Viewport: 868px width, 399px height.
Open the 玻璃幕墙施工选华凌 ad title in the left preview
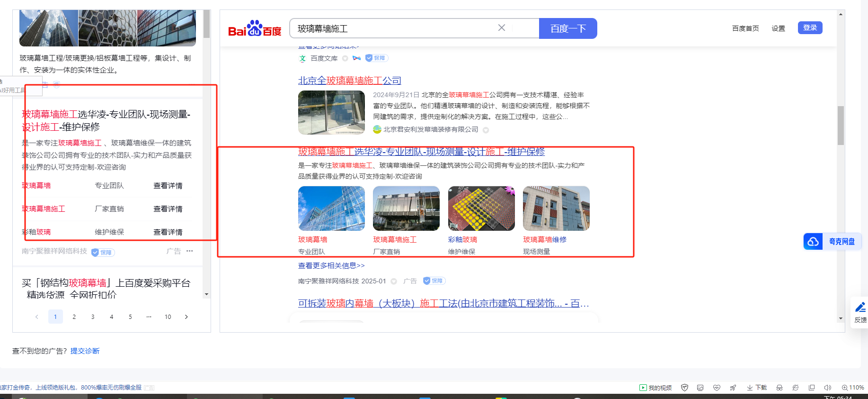click(106, 120)
